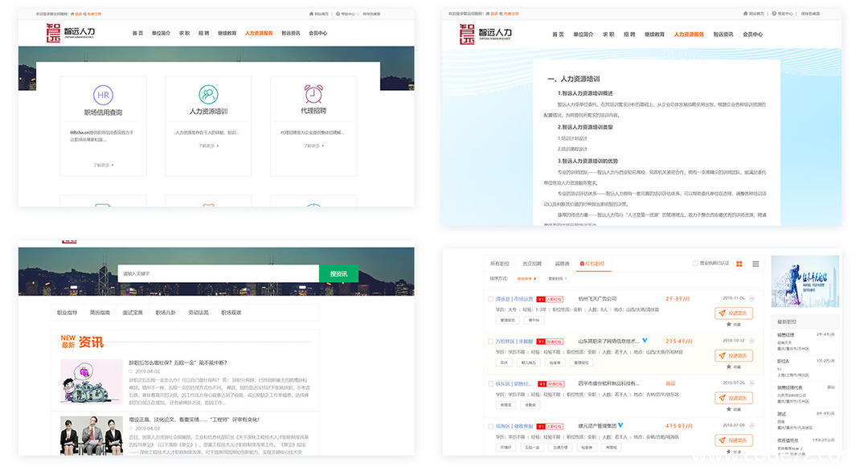
Task: Toggle the verified-license checkbox left of the grid view icon
Action: pos(695,264)
